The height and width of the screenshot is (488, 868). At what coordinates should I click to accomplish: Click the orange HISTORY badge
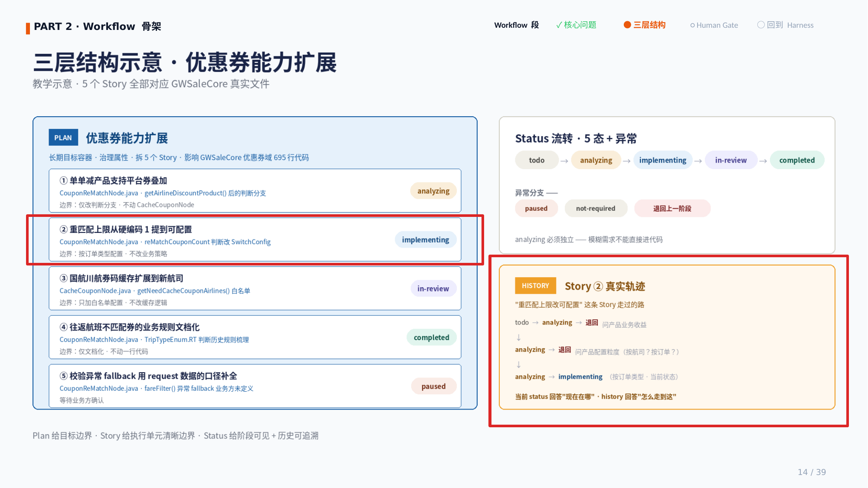535,285
